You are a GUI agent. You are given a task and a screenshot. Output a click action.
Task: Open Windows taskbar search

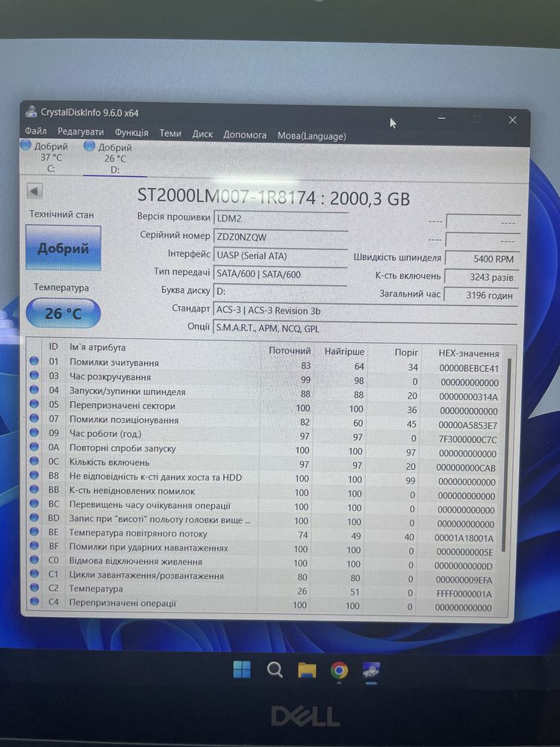click(x=275, y=670)
